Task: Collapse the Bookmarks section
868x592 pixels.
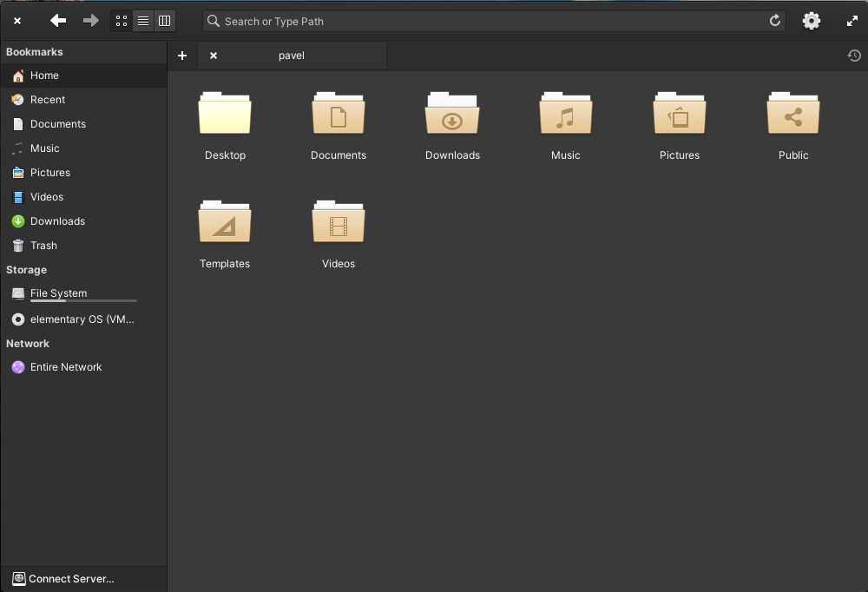Action: tap(35, 51)
